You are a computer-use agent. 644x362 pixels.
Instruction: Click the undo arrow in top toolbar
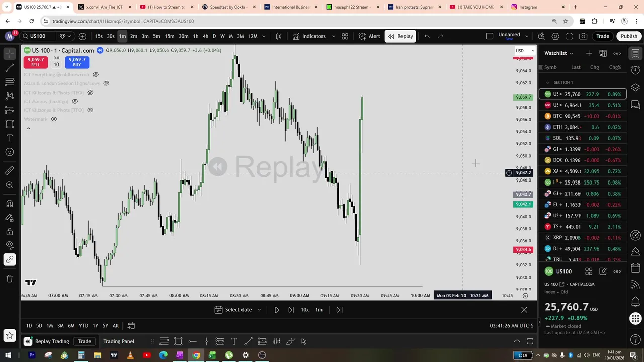[427, 36]
